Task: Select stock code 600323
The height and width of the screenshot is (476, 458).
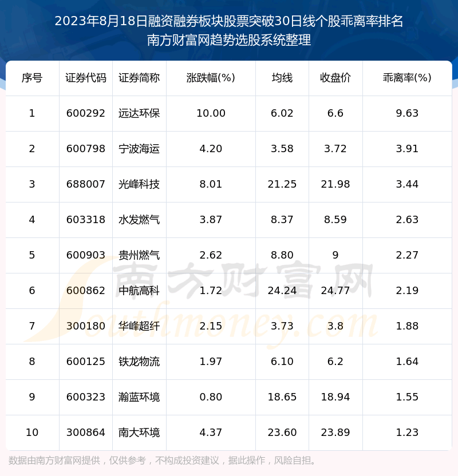Action: [86, 398]
